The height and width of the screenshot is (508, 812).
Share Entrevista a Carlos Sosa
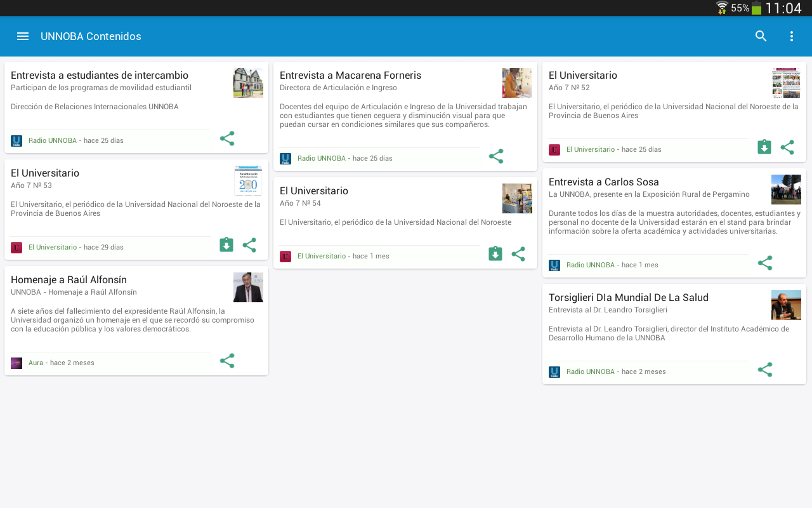765,263
